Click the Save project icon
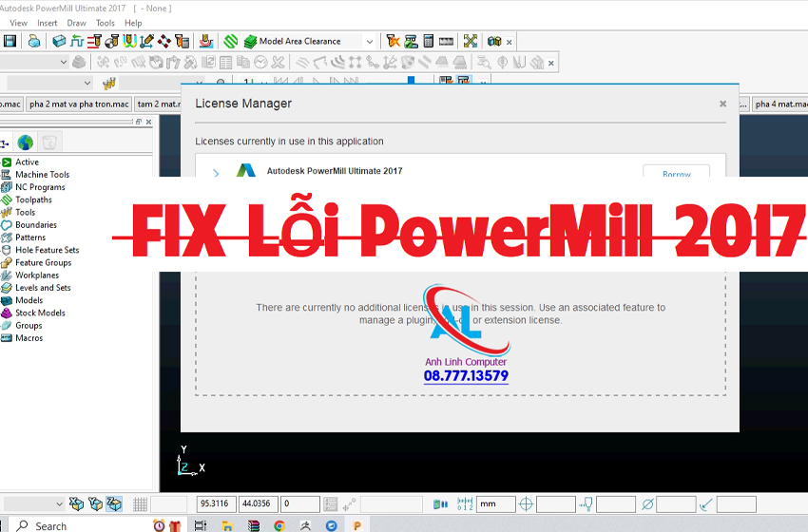The image size is (808, 532). tap(10, 41)
